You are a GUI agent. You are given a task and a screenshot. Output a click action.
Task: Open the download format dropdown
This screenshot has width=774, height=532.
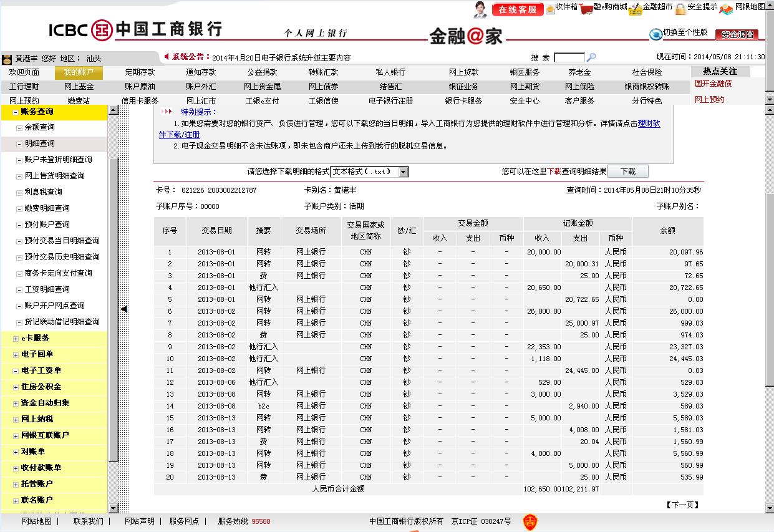(404, 172)
